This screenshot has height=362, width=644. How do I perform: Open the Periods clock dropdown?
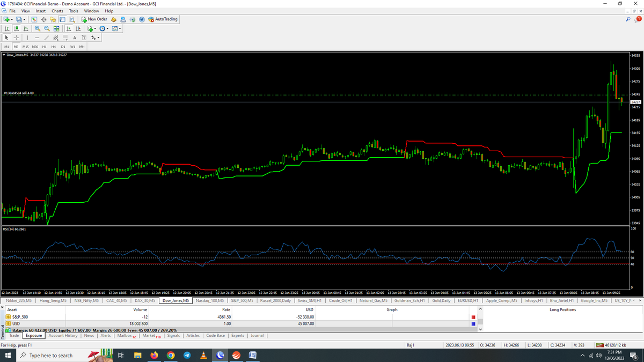click(104, 28)
